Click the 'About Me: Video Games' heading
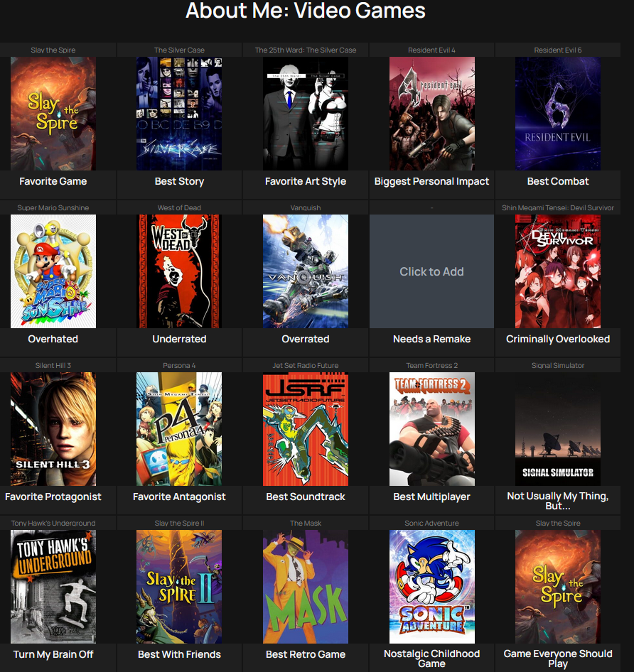This screenshot has width=634, height=672. (x=306, y=10)
